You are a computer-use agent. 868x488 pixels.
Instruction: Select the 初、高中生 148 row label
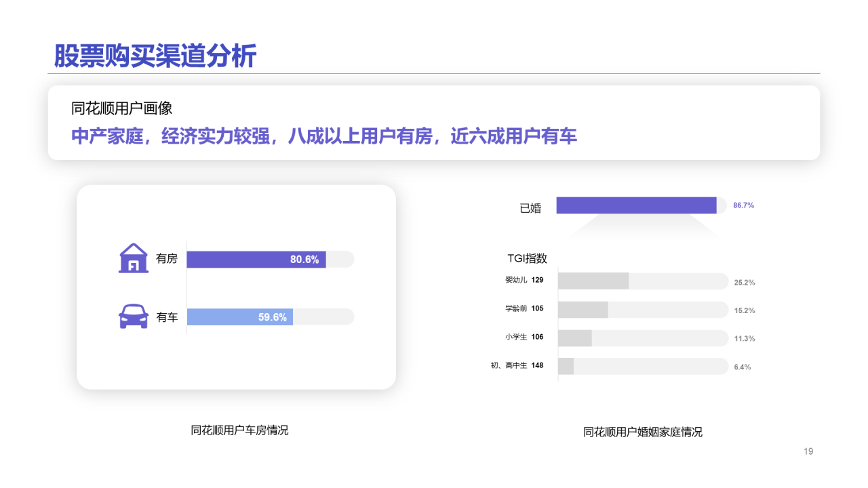pos(517,365)
